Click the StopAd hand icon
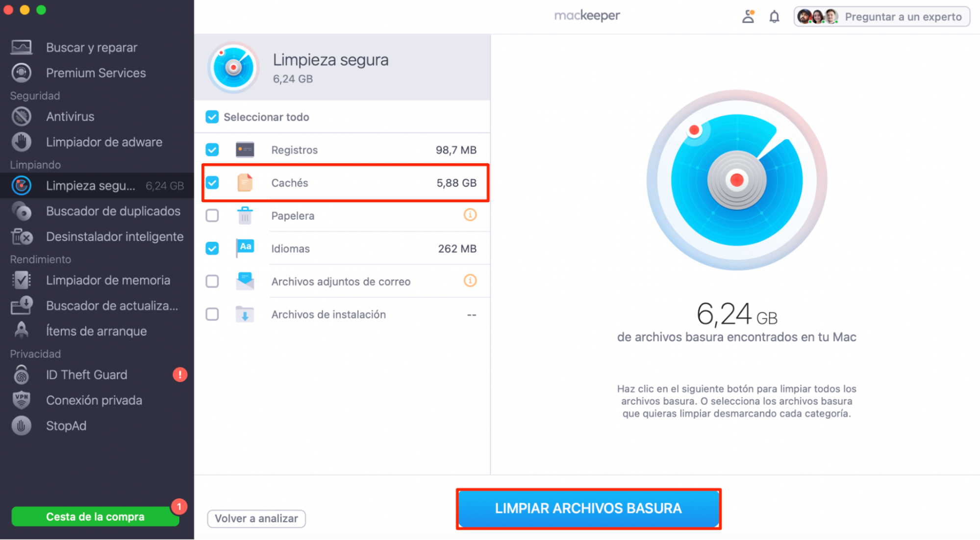Image resolution: width=980 pixels, height=540 pixels. point(21,426)
